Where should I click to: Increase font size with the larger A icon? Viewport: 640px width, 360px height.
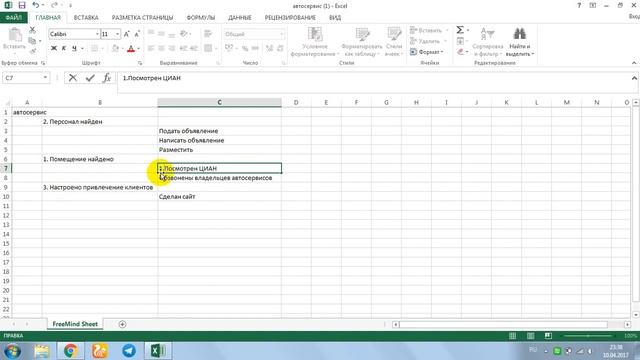(127, 34)
